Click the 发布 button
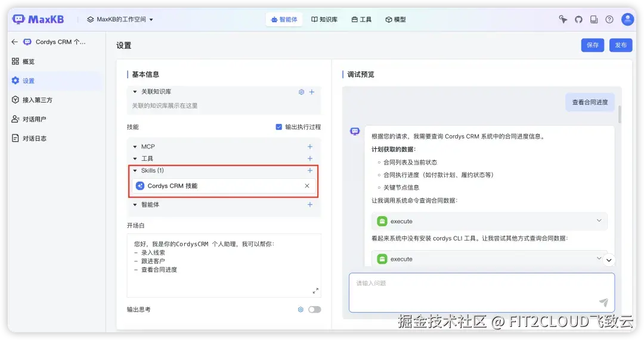This screenshot has height=340, width=644. [x=621, y=45]
